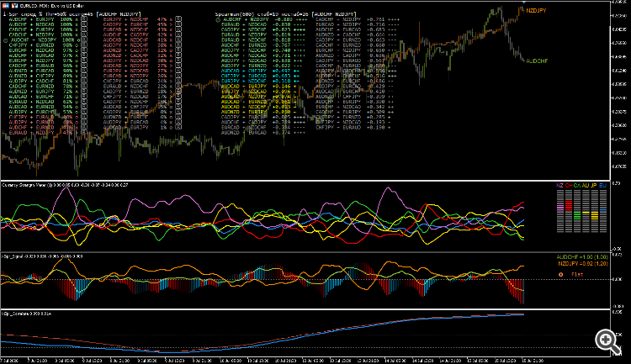The width and height of the screenshot is (631, 364).
Task: Click the selected-pair circle marker beside AUDCHF - NZDJPY 100%
Action: pyautogui.click(x=6, y=40)
